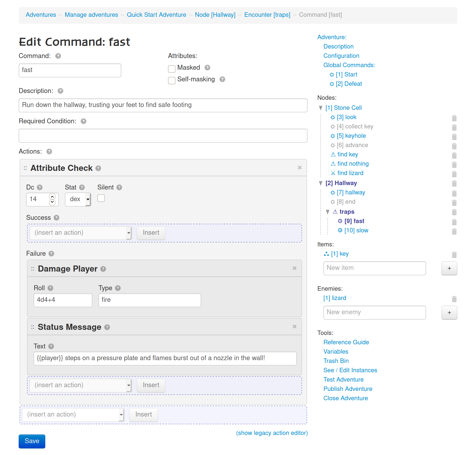Click trash icon for the key item
Image resolution: width=476 pixels, height=455 pixels.
tap(454, 255)
